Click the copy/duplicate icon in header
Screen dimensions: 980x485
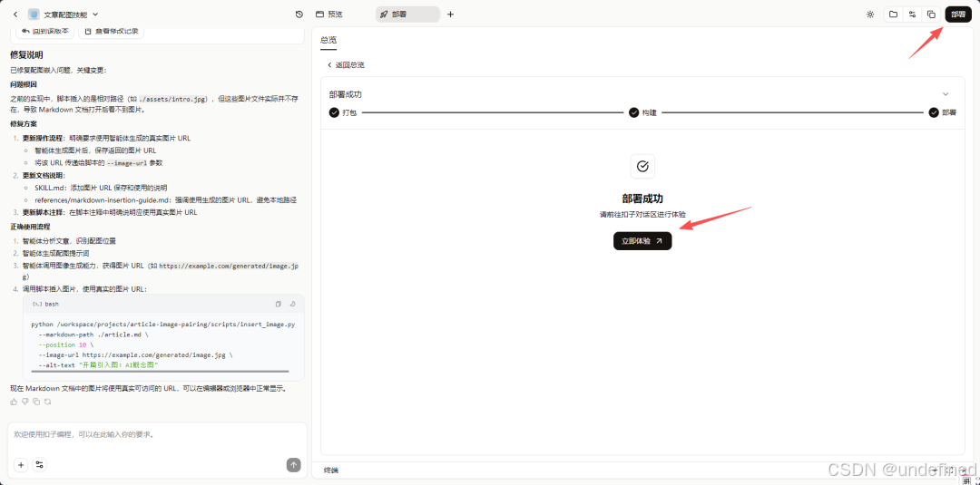click(931, 15)
